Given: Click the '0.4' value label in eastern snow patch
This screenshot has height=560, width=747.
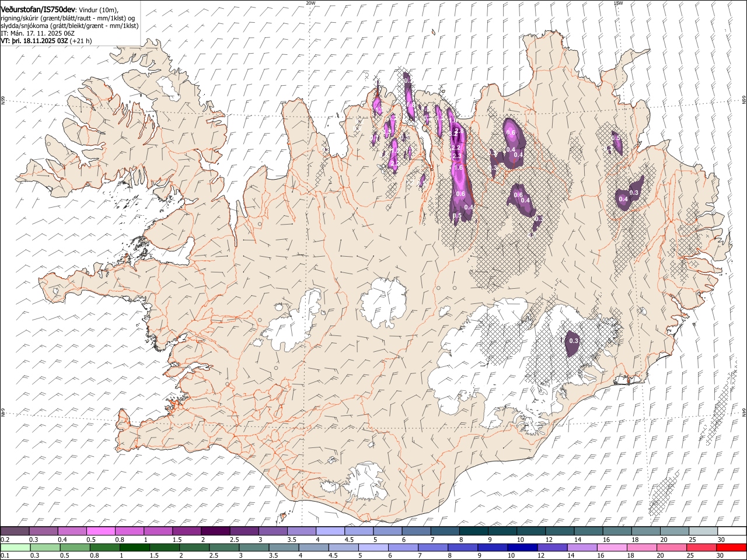Looking at the screenshot, I should pyautogui.click(x=623, y=199).
